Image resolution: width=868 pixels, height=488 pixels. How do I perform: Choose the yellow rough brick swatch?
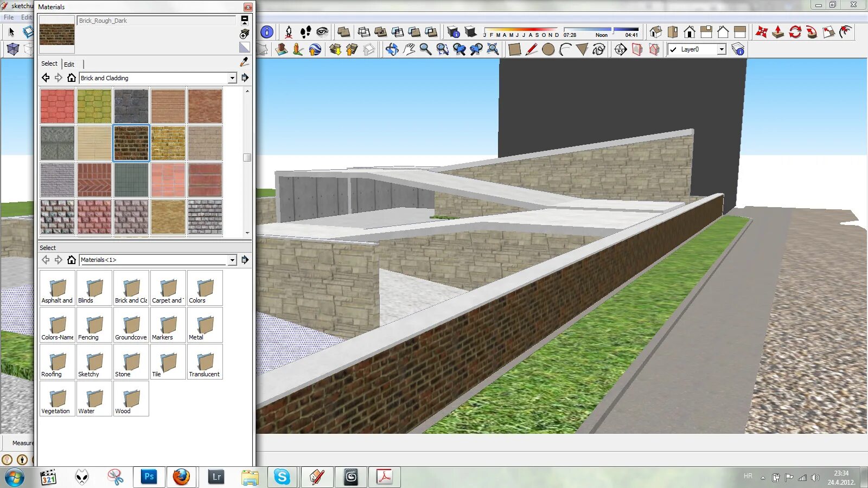(x=168, y=143)
